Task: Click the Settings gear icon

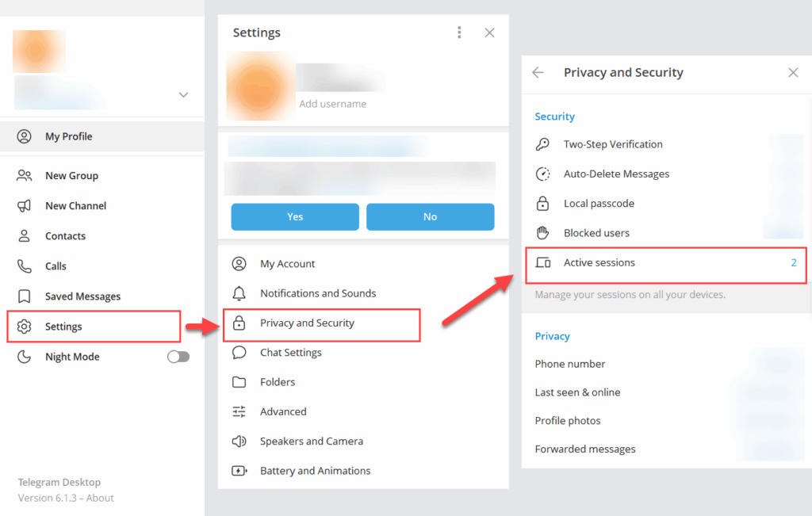Action: 25,327
